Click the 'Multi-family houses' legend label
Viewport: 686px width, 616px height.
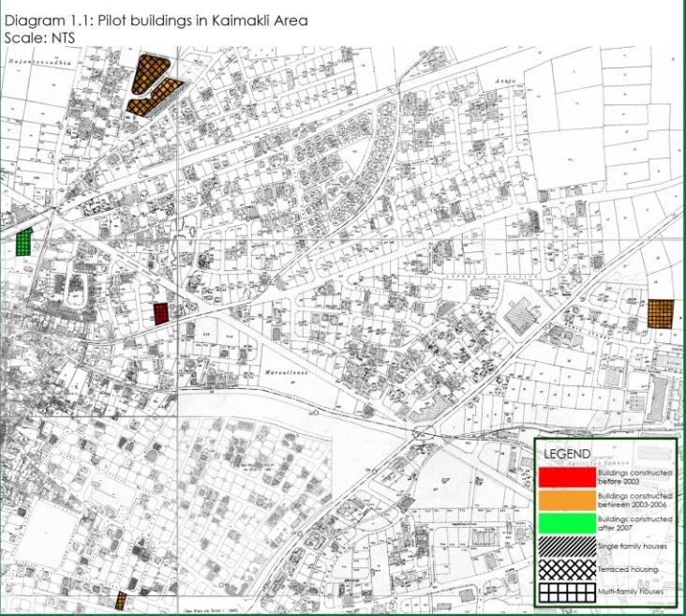pyautogui.click(x=631, y=592)
